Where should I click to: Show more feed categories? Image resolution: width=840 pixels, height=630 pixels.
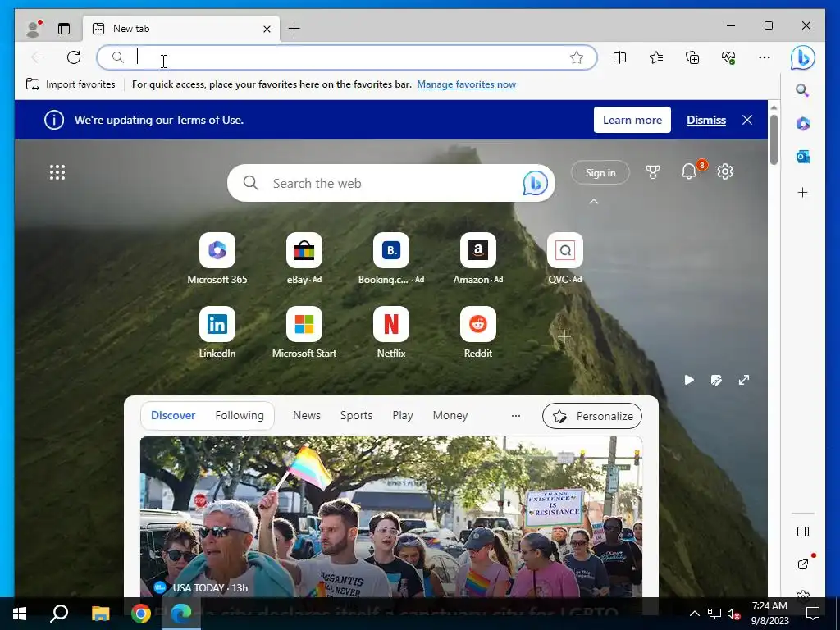[515, 415]
